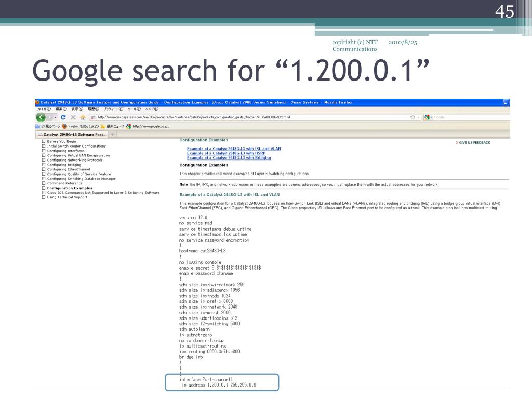This screenshot has width=532, height=399.
Task: Click the 'version 12.0' config line
Action: coord(193,218)
